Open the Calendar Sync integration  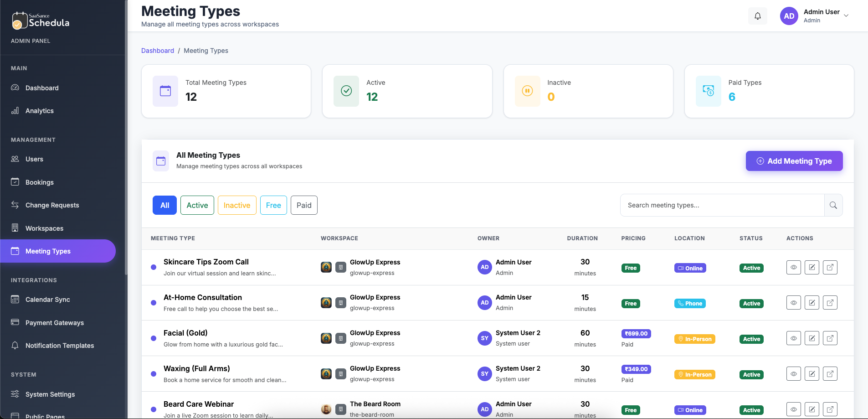(15, 299)
